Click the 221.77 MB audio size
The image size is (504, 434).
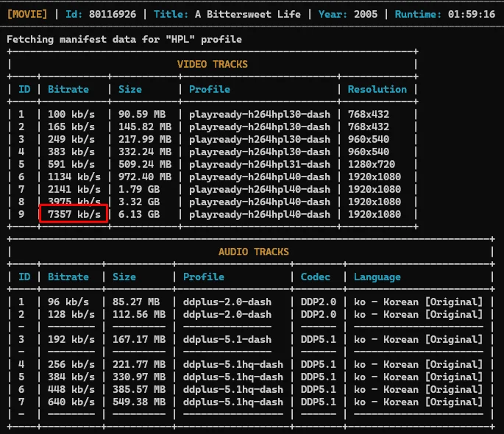click(x=139, y=365)
